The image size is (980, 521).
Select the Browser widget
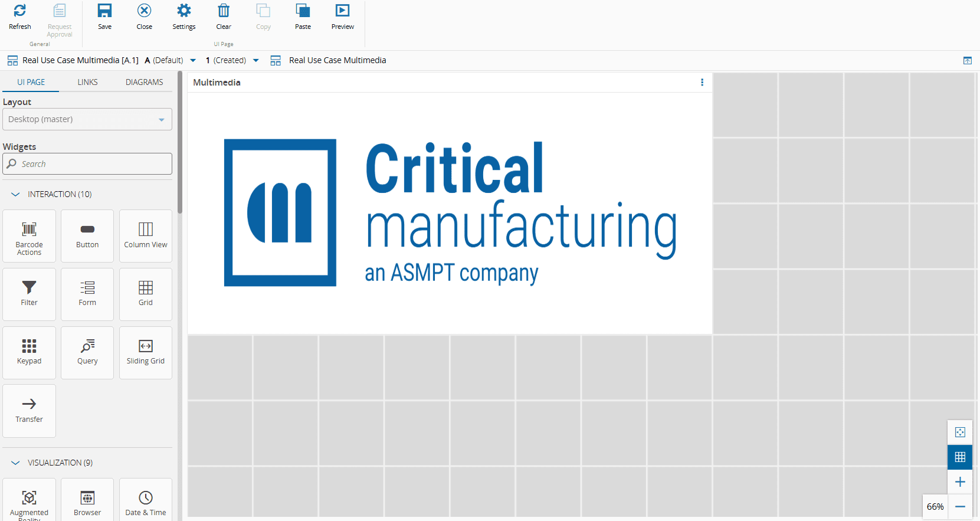click(x=87, y=500)
